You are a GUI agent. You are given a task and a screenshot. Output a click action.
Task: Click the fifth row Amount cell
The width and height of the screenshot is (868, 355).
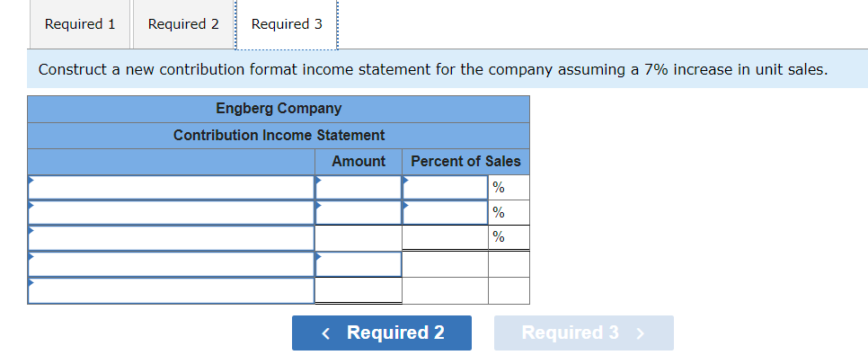coord(359,290)
